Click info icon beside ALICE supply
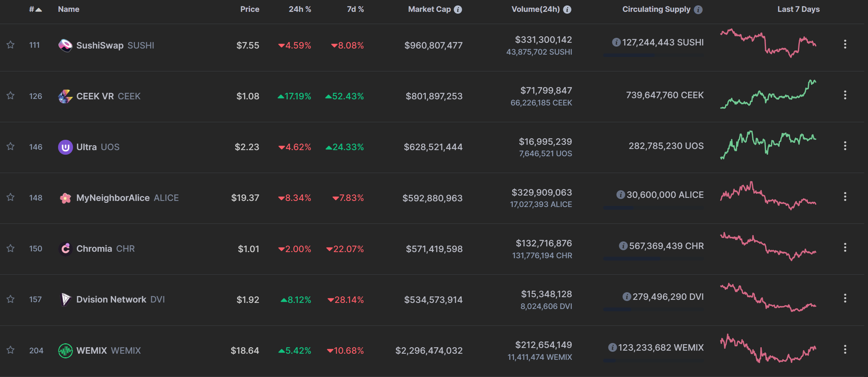This screenshot has height=377, width=868. pos(621,195)
